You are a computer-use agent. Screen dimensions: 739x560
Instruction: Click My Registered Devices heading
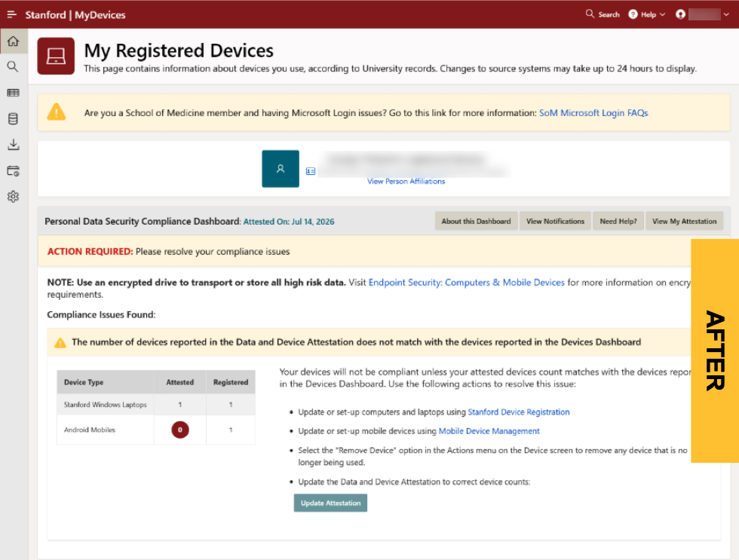tap(179, 50)
